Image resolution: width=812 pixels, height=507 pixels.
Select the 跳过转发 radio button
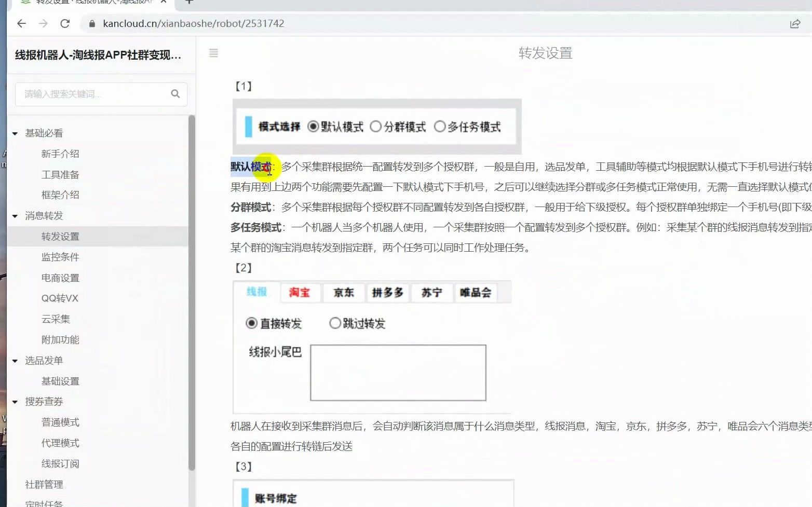click(x=335, y=323)
